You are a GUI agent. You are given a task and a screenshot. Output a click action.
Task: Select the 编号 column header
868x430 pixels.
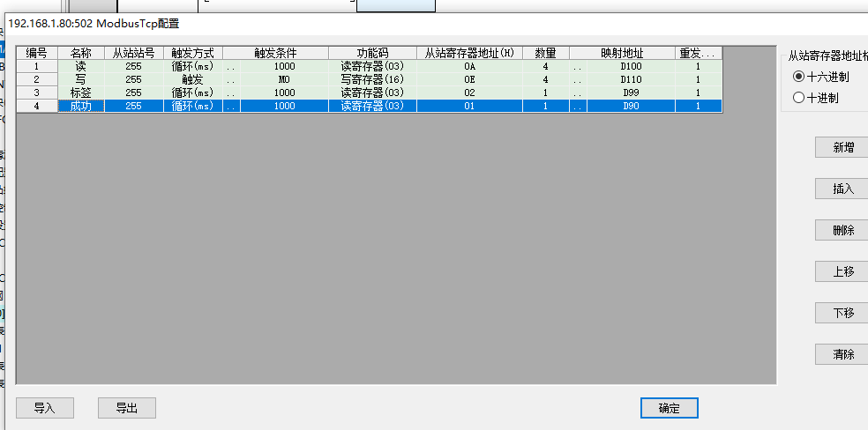(37, 53)
